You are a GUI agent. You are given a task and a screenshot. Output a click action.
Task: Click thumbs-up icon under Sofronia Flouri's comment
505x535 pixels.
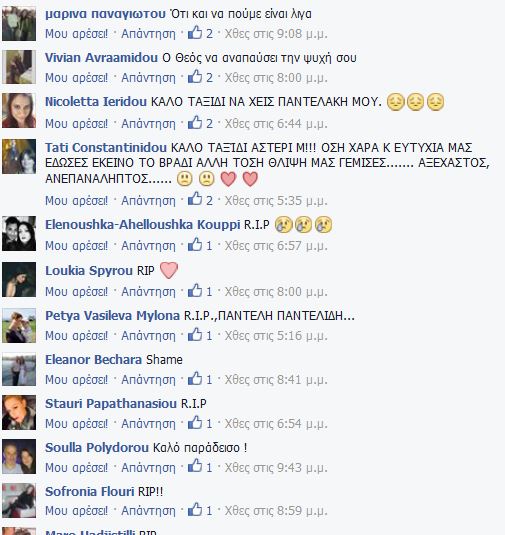pyautogui.click(x=195, y=509)
